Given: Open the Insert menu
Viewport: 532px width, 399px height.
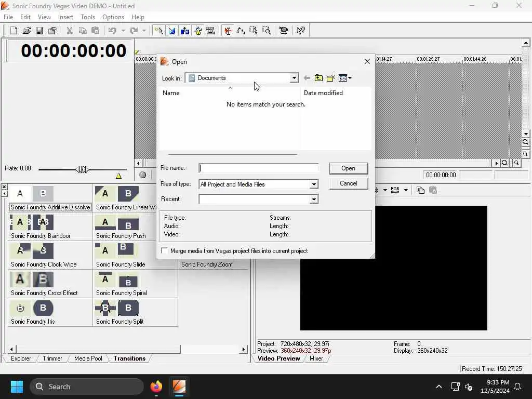Looking at the screenshot, I should click(x=65, y=17).
